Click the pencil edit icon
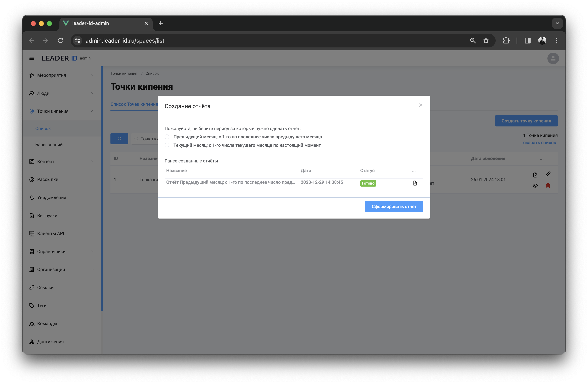The image size is (588, 384). point(548,174)
